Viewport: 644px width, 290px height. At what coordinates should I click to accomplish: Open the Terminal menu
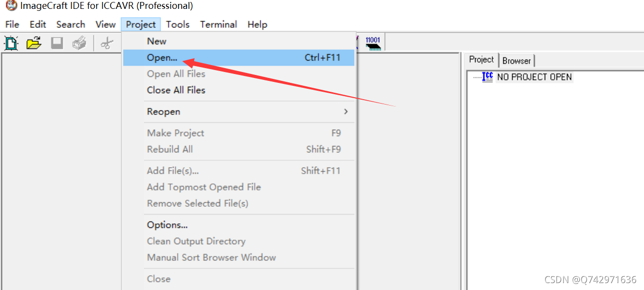coord(218,24)
